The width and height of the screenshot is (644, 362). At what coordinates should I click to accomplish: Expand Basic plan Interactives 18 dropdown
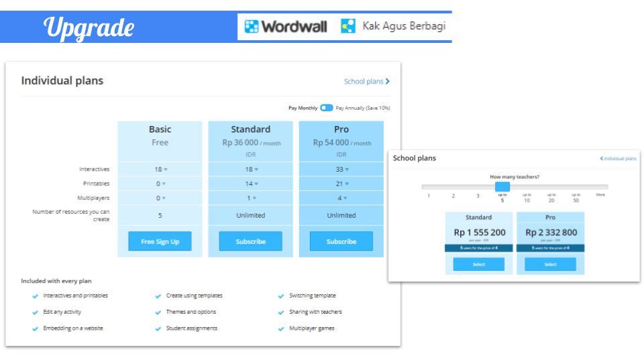pyautogui.click(x=160, y=169)
